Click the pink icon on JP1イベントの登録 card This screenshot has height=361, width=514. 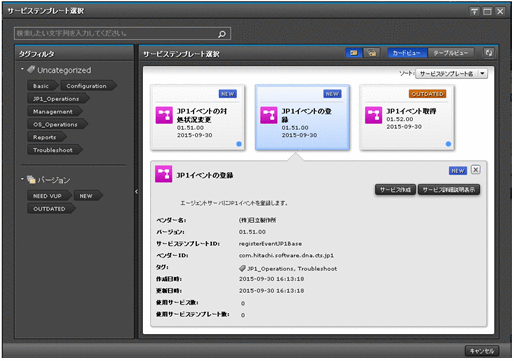coord(269,115)
